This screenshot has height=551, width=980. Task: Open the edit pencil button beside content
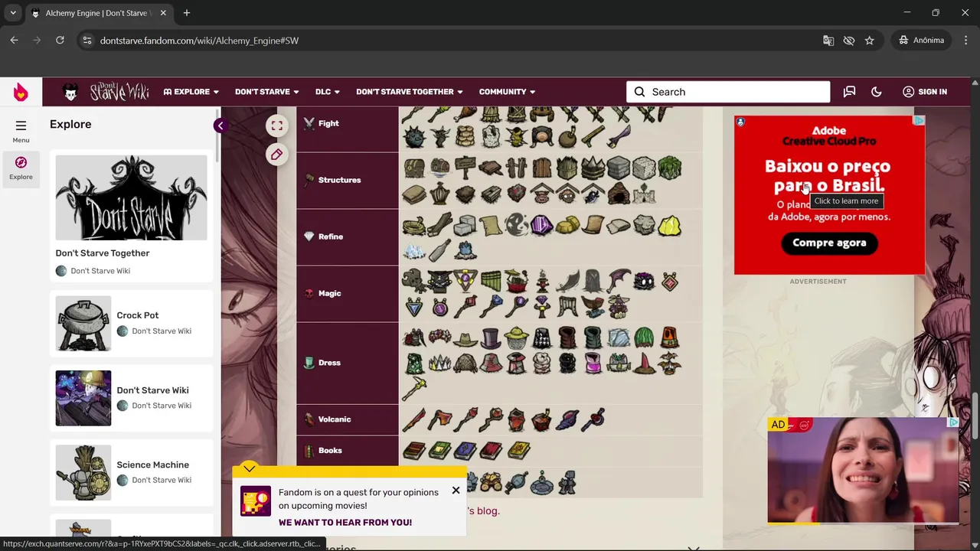click(276, 155)
